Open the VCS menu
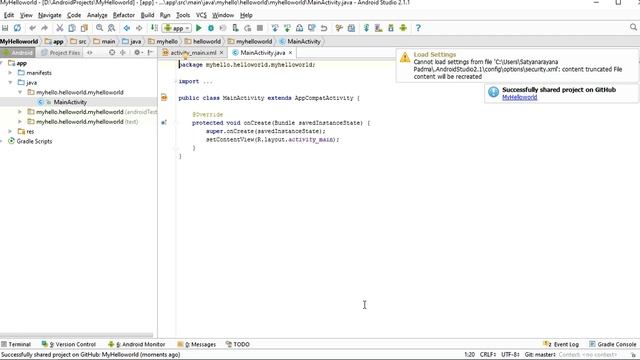 tap(201, 15)
